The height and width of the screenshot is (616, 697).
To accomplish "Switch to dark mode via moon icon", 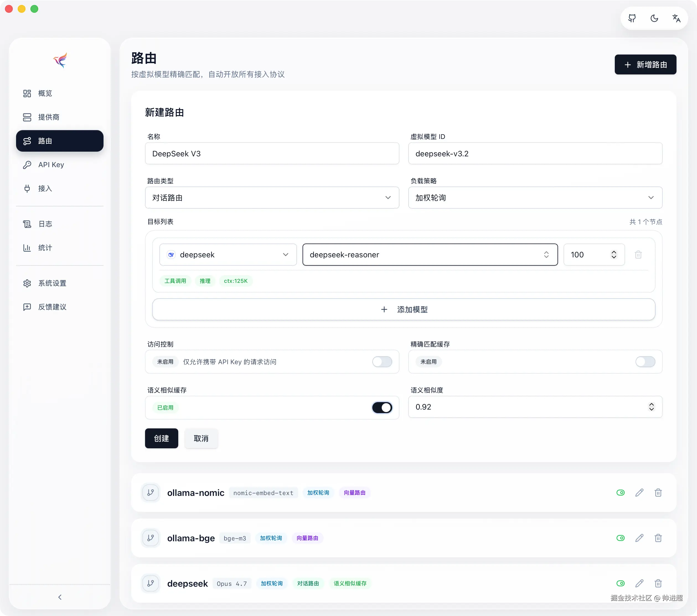I will (654, 19).
